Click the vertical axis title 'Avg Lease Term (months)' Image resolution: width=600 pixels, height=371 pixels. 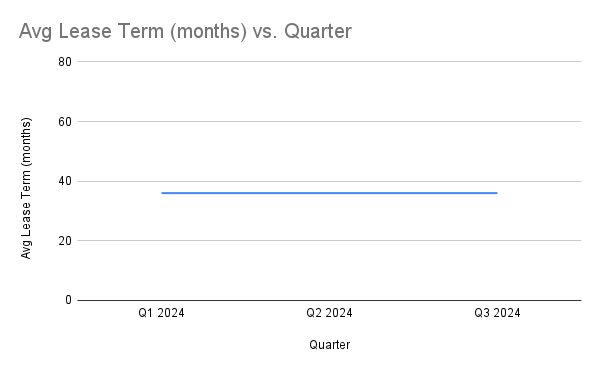click(26, 188)
